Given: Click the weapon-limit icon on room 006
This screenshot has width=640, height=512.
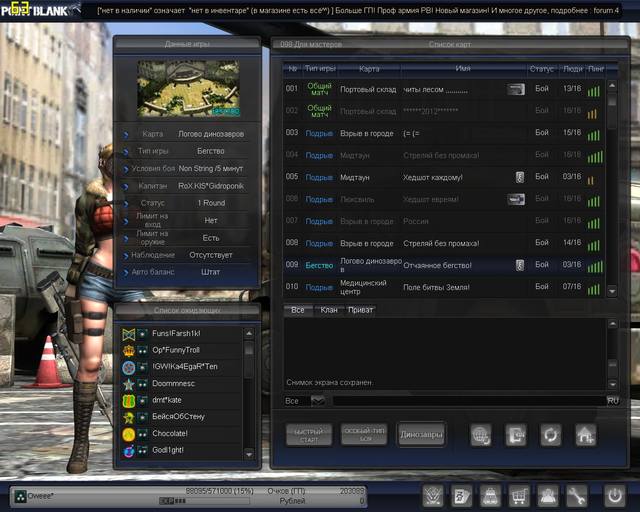Looking at the screenshot, I should 516,199.
